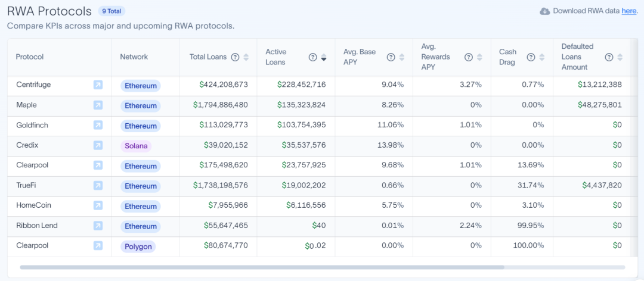Screen dimensions: 644x281
Task: Click Active Loans value $40
Action: (318, 225)
